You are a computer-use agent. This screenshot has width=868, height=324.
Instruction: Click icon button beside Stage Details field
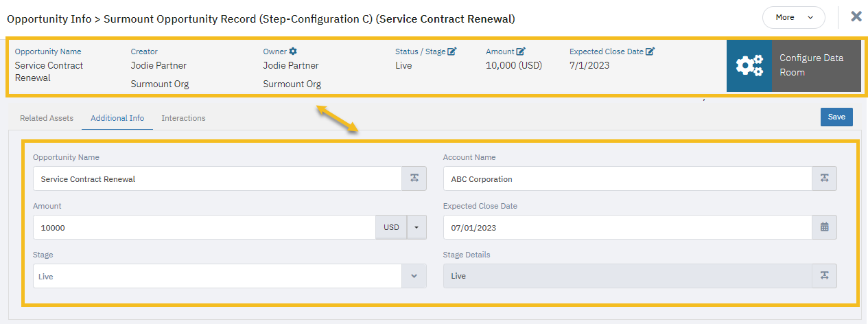(824, 276)
